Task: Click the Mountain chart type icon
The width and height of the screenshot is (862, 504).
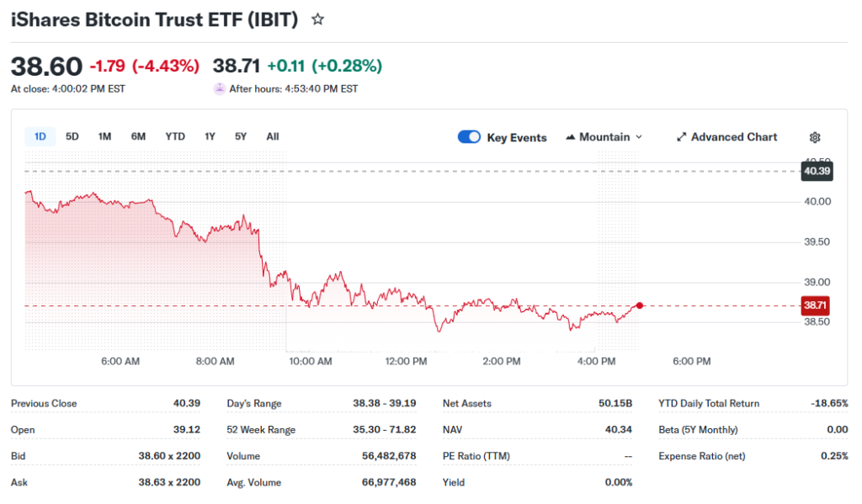Action: [x=571, y=137]
